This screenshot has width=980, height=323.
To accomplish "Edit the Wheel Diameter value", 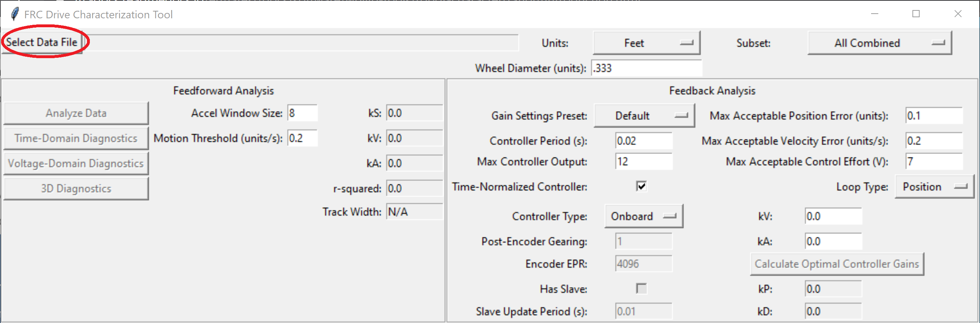I will pos(646,68).
